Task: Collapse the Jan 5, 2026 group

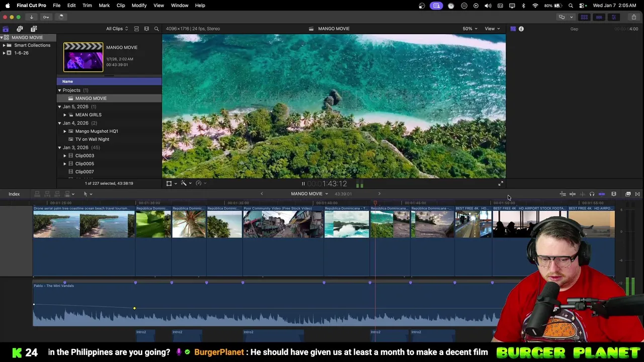Action: click(x=59, y=107)
